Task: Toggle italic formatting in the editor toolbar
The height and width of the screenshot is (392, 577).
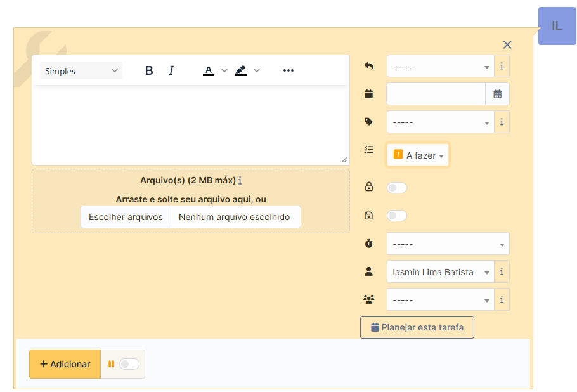Action: coord(171,70)
